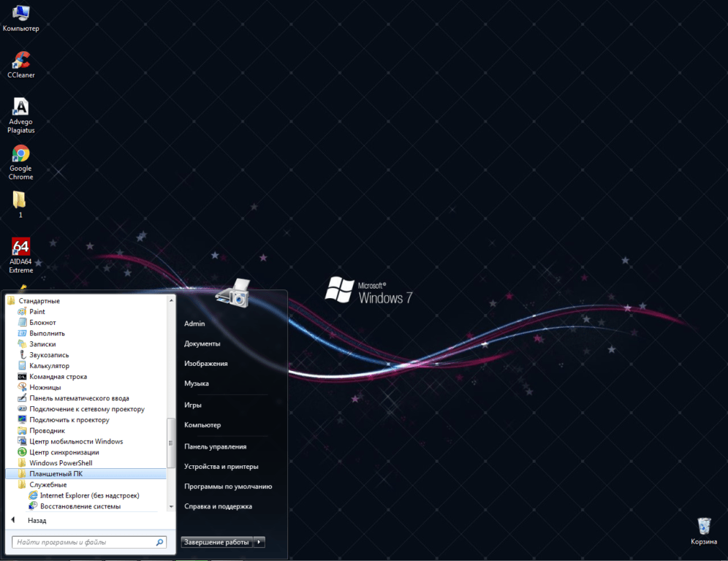
Task: Click the Выполнить run icon
Action: 22,333
